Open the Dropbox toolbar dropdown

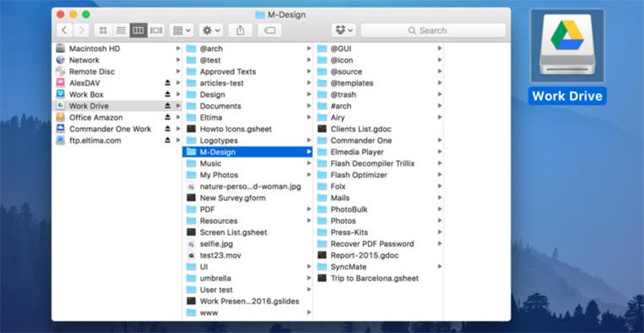click(344, 31)
